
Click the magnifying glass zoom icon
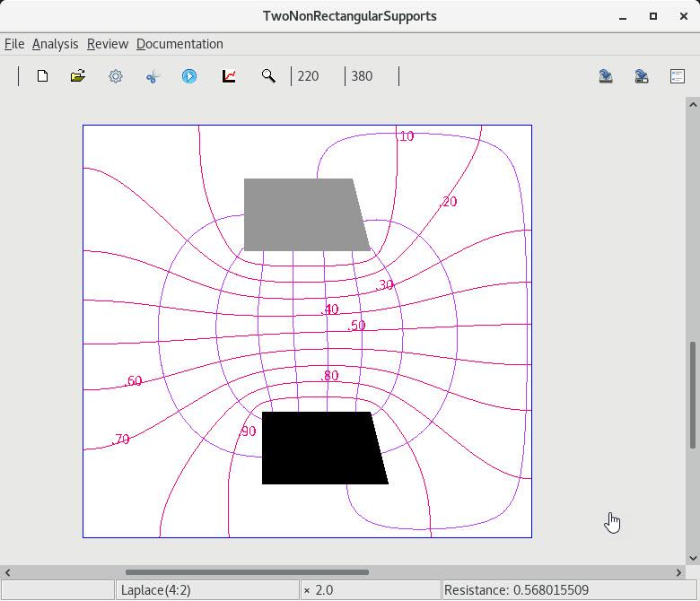coord(268,76)
